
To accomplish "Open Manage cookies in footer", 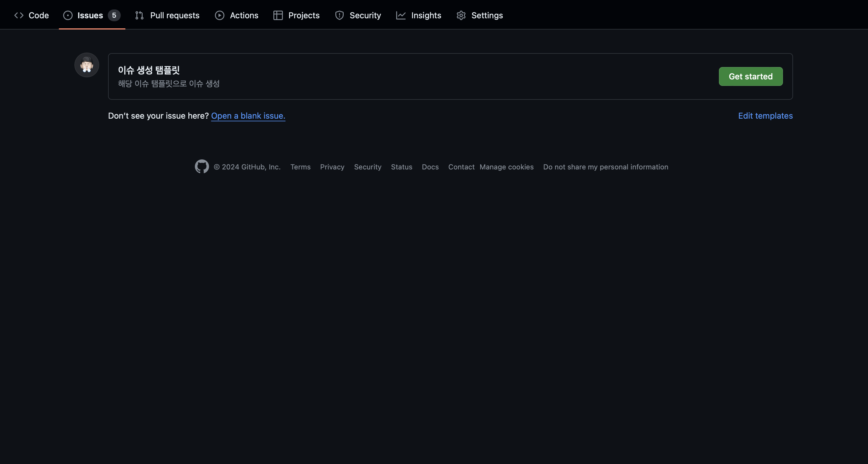I will 506,167.
